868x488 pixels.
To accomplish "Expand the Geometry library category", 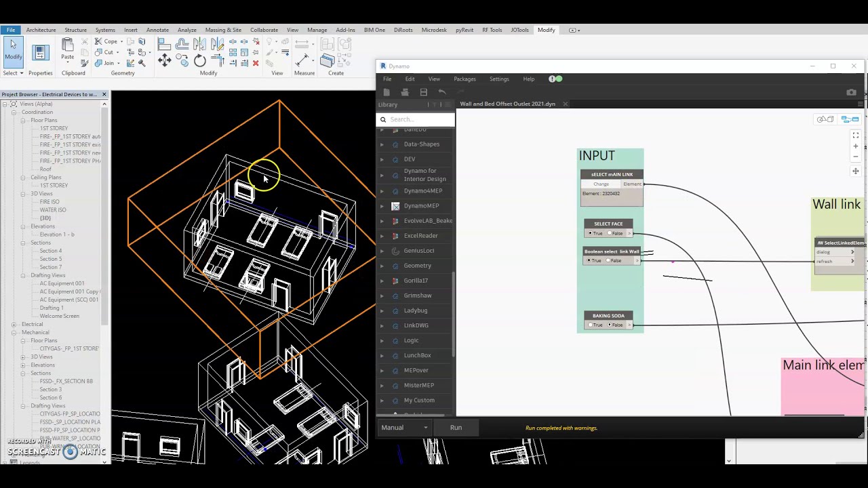I will pos(382,266).
